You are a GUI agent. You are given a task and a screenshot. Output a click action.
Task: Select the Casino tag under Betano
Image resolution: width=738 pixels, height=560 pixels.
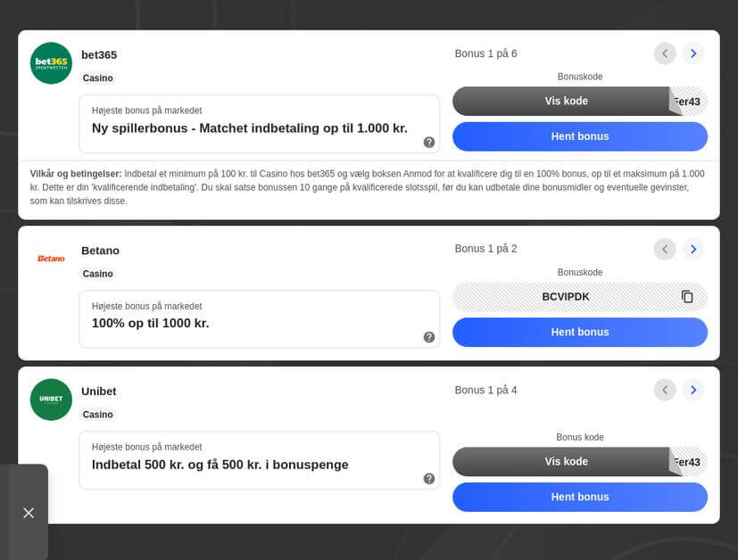click(98, 274)
